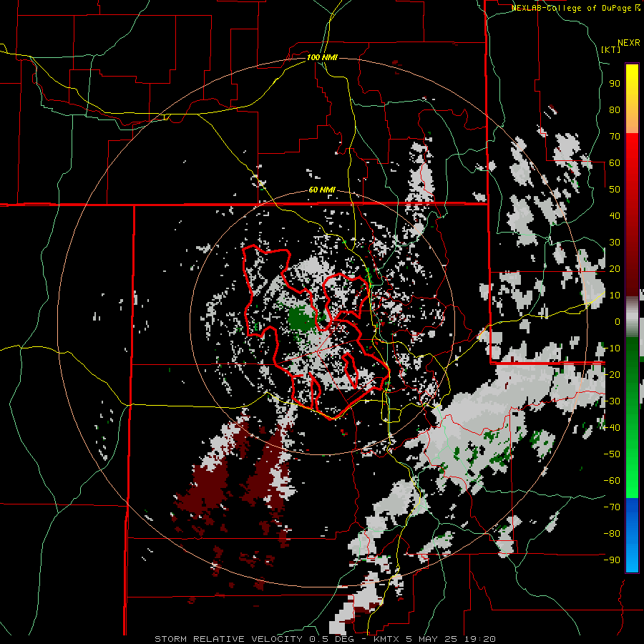
Task: Pick the 60 knot scale value
Action: coord(615,163)
